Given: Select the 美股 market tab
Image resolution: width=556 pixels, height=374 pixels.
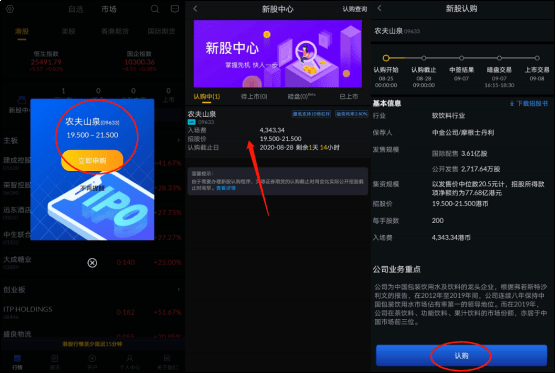Looking at the screenshot, I should 68,31.
